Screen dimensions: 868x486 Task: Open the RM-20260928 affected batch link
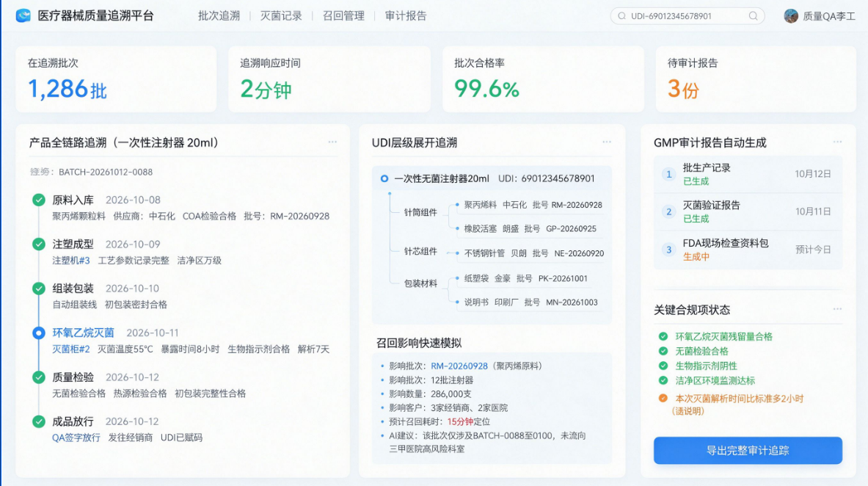point(459,366)
